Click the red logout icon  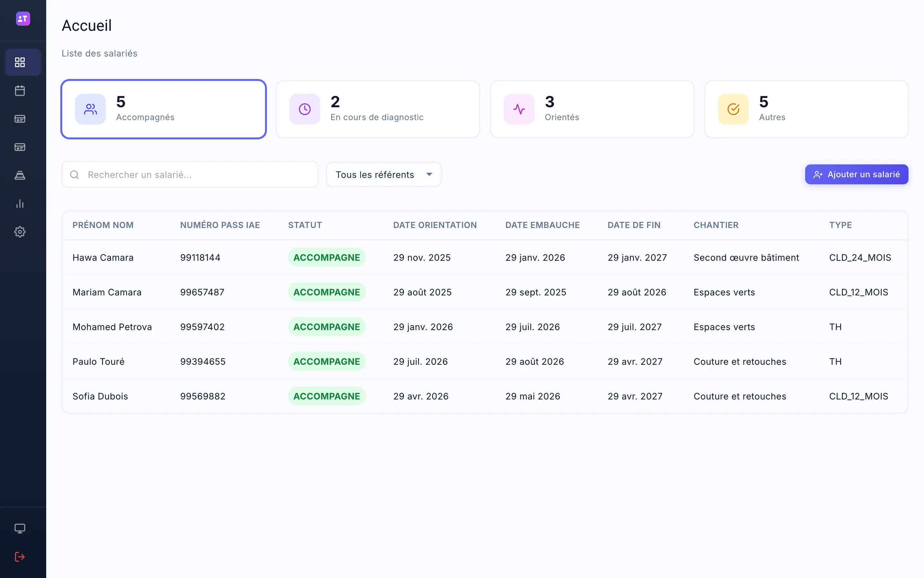point(20,556)
